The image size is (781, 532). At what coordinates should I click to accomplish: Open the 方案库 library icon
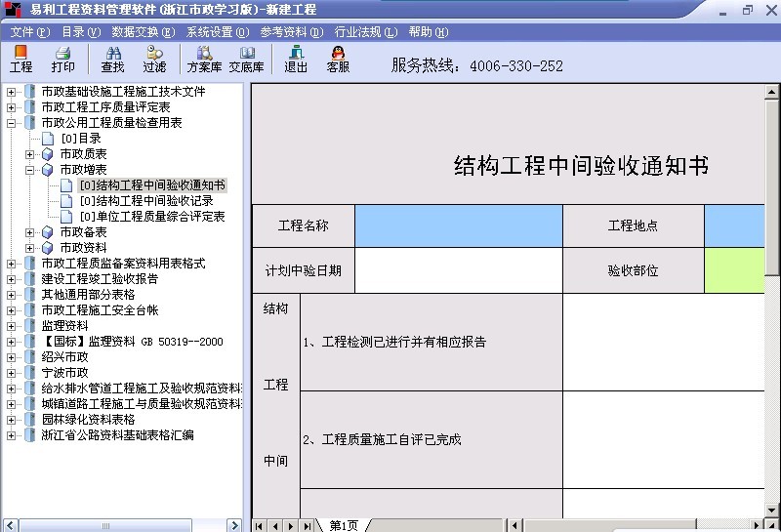click(204, 59)
